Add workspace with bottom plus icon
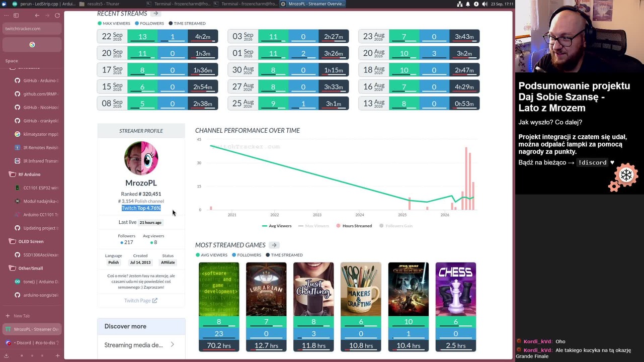This screenshot has height=362, width=644. click(57, 355)
